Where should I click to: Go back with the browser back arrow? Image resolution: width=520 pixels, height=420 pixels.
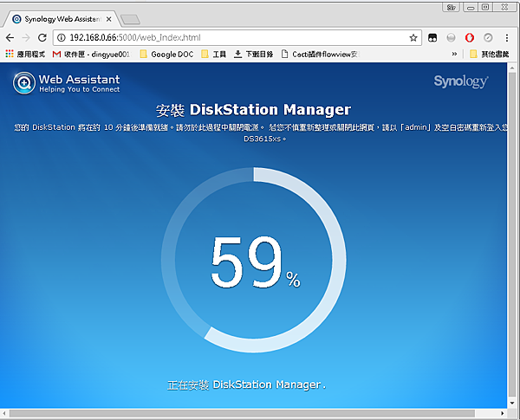(10, 38)
